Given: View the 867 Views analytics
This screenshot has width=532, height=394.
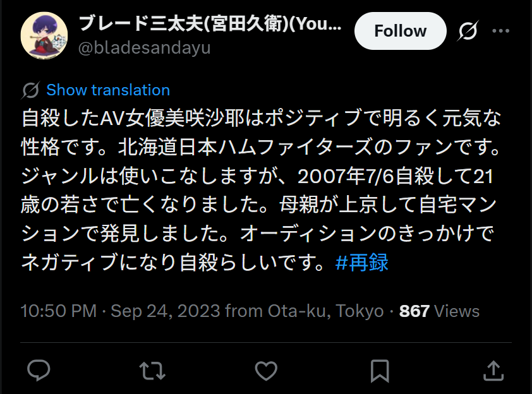Looking at the screenshot, I should pos(439,311).
